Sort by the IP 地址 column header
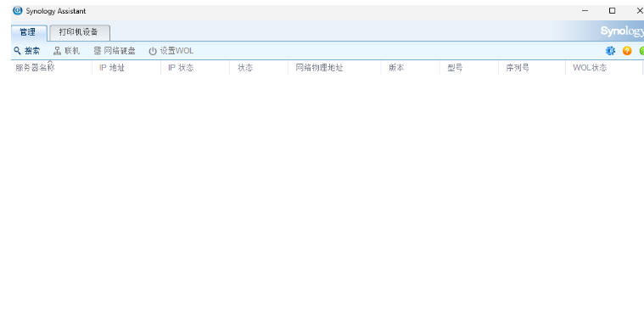 click(126, 68)
